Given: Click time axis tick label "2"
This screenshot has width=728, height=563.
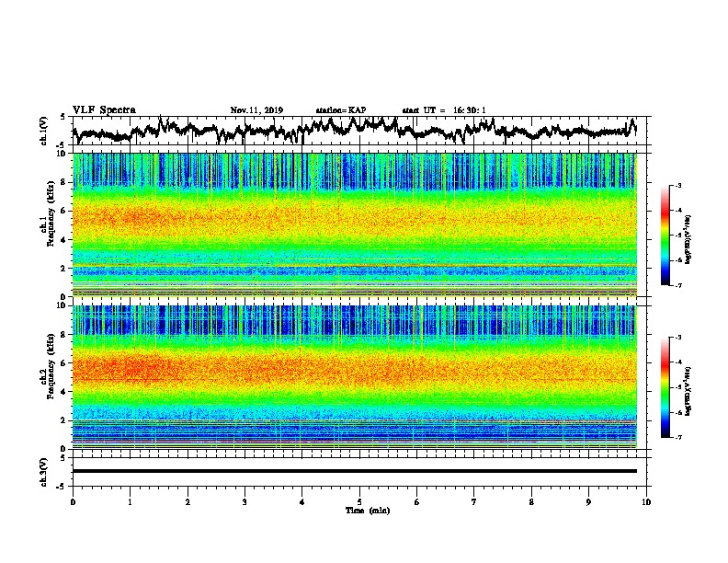Looking at the screenshot, I should (188, 502).
